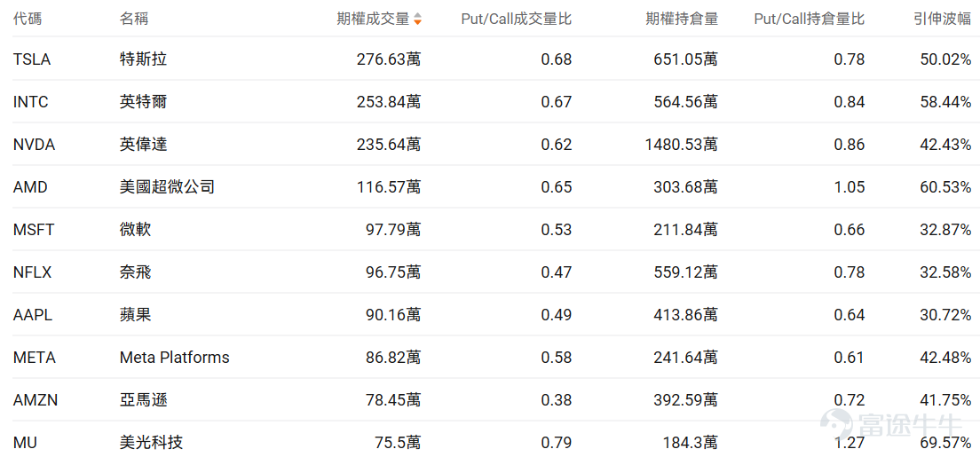Click the 期權成交量 column header
The image size is (980, 457).
click(374, 19)
